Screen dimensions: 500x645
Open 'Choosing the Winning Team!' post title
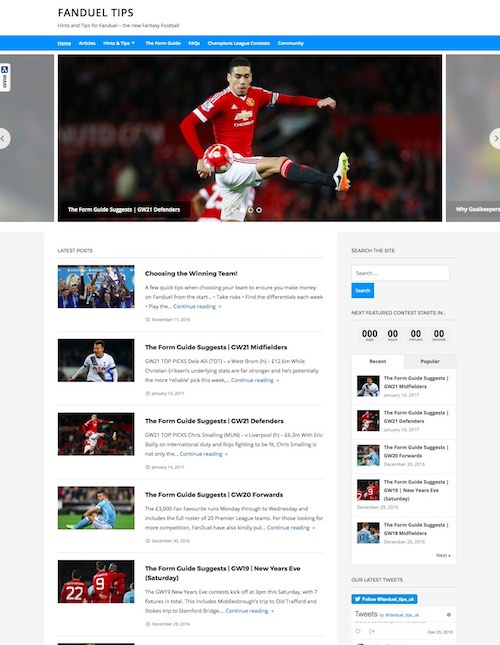pos(191,273)
